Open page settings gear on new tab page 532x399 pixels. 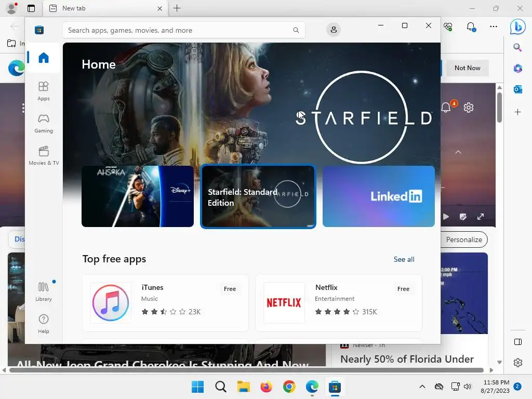[x=469, y=108]
